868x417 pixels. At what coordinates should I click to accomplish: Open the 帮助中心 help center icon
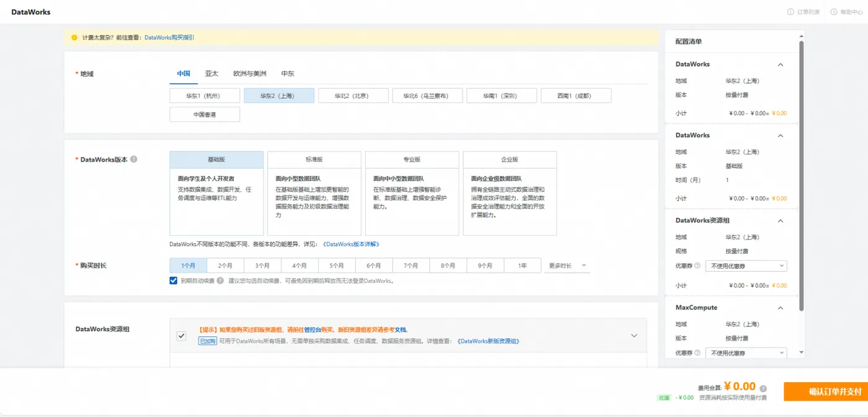point(834,12)
